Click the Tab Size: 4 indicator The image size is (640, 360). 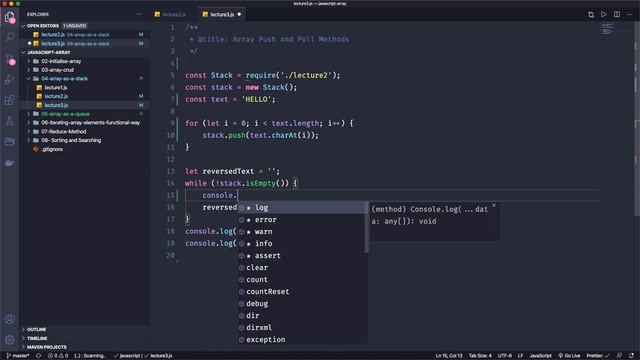480,356
